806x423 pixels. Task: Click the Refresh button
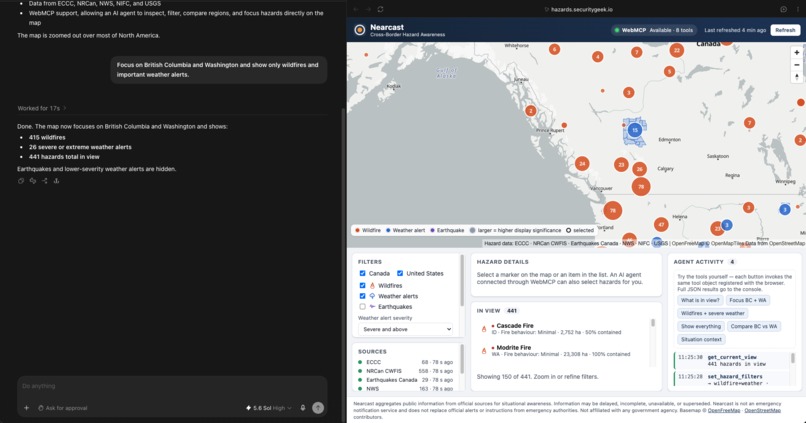[x=785, y=30]
